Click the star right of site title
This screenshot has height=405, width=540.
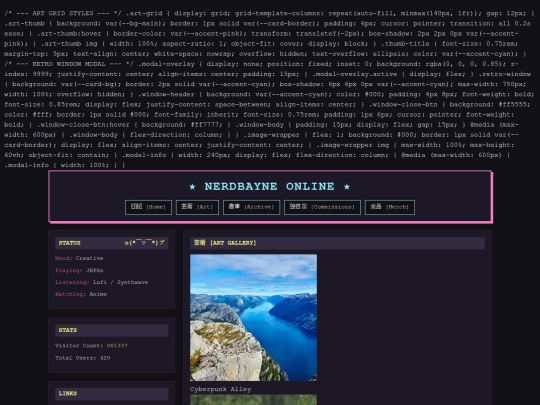(347, 187)
